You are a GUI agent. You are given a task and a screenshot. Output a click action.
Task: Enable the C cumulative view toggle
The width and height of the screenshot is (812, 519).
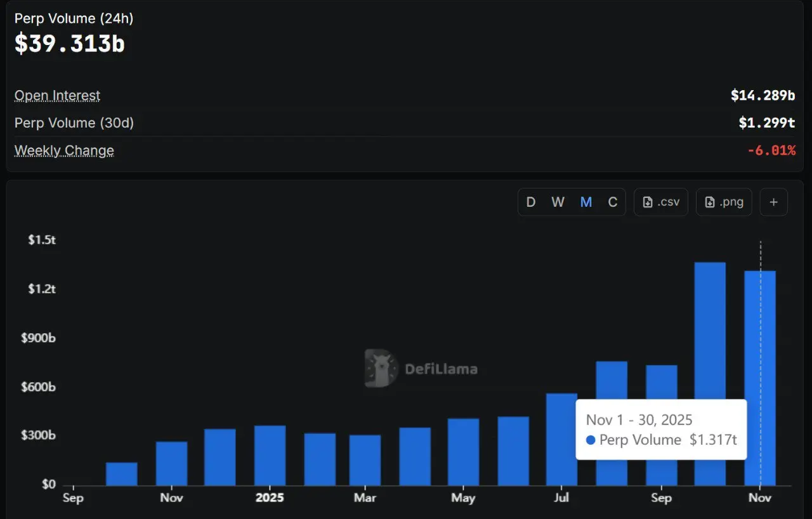[613, 202]
